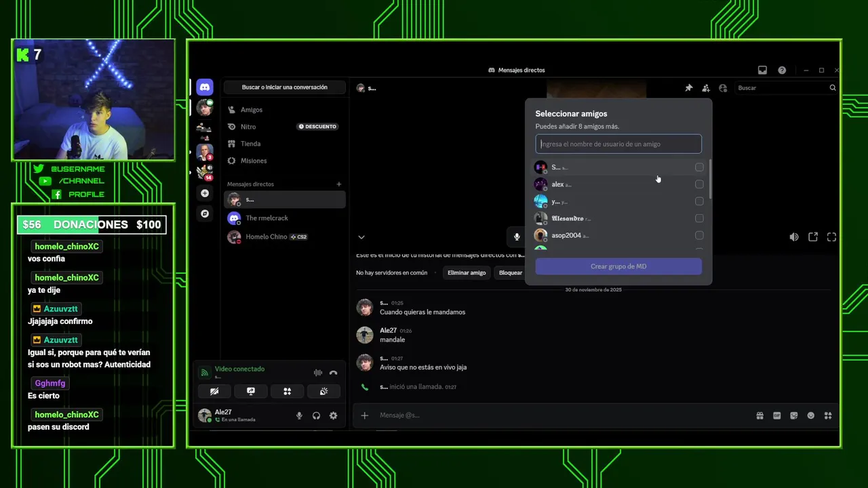Click the gift icon in message bar
The image size is (868, 488).
(759, 415)
